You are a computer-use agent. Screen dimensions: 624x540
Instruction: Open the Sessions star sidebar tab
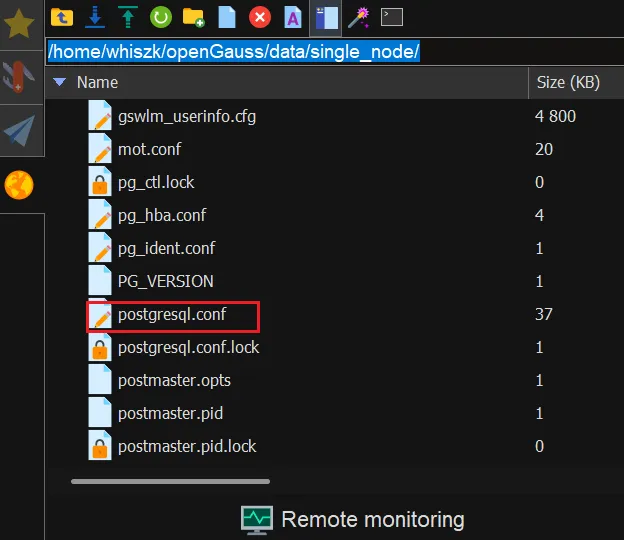click(19, 24)
